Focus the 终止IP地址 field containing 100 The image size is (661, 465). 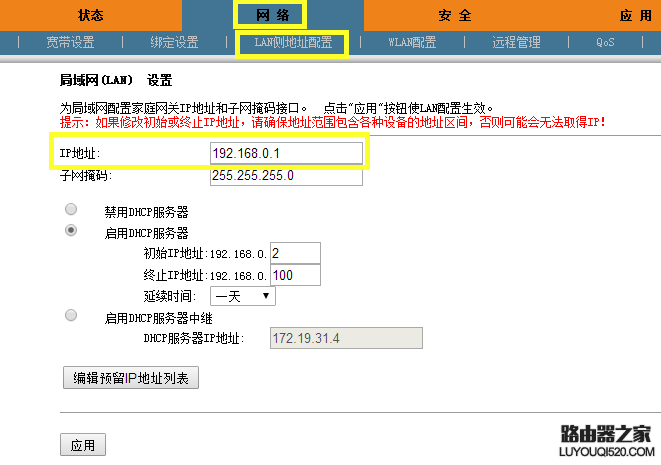[295, 275]
